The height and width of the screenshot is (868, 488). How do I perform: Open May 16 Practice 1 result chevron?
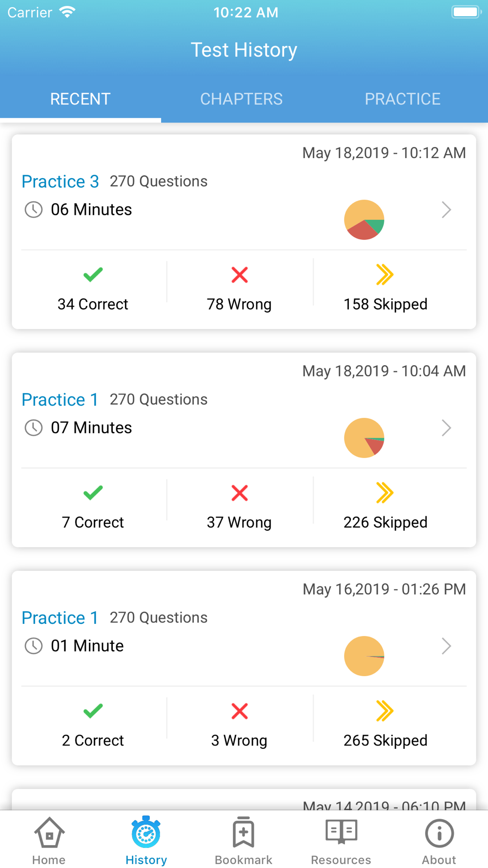pyautogui.click(x=446, y=646)
